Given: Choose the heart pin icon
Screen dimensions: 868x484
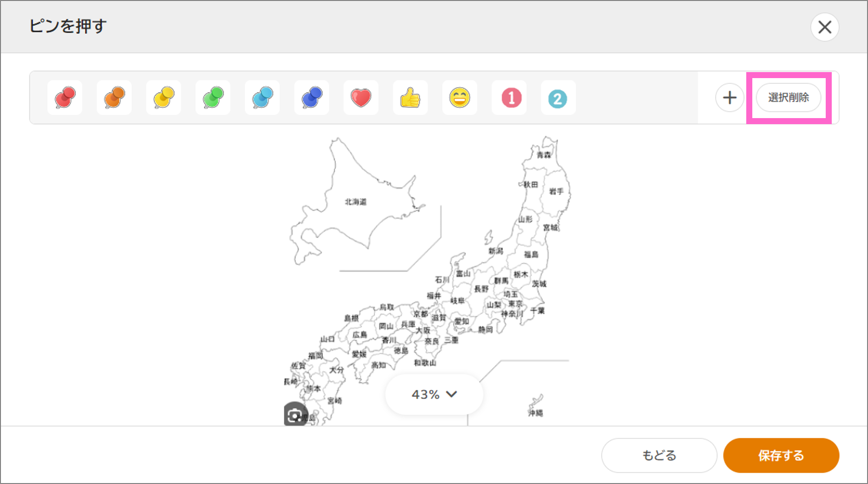Looking at the screenshot, I should click(361, 98).
